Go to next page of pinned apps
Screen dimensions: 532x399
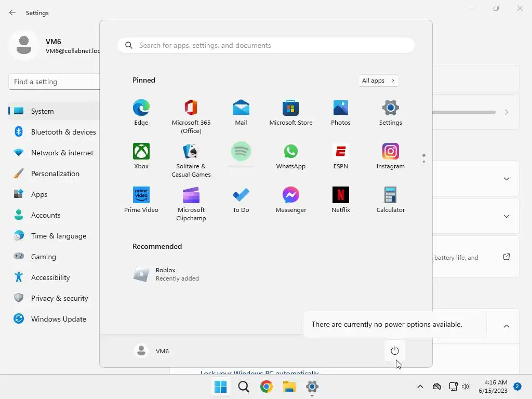(424, 162)
